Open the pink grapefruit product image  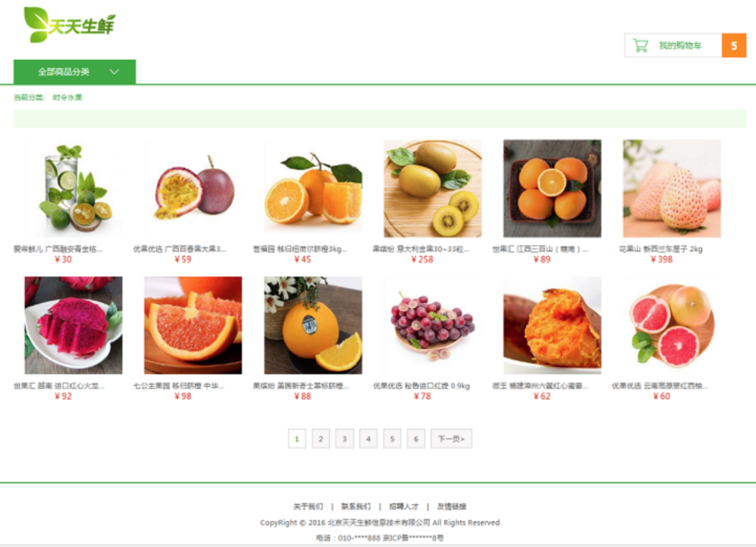tap(671, 325)
